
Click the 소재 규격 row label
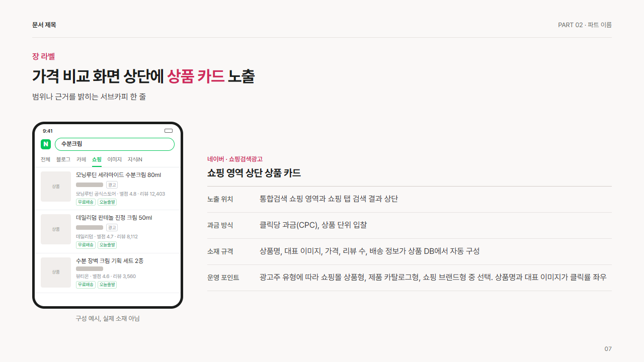[x=220, y=251]
